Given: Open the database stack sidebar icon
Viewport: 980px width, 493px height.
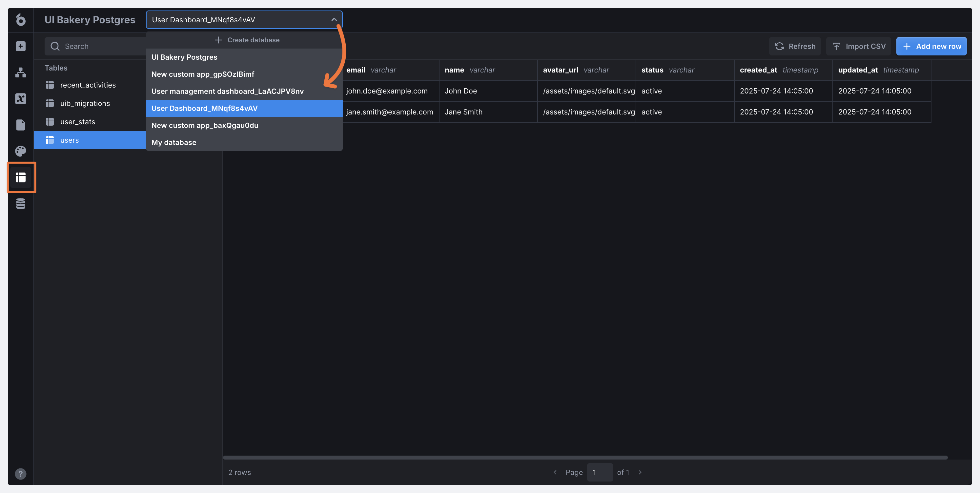Looking at the screenshot, I should [x=21, y=203].
